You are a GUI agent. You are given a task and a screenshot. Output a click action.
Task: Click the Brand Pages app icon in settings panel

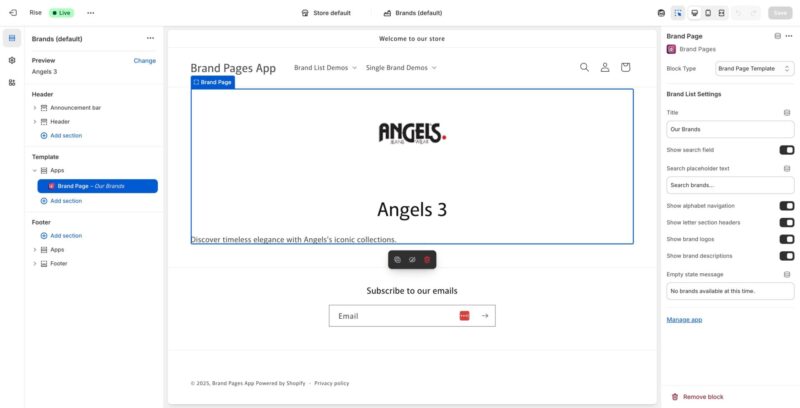coord(671,49)
